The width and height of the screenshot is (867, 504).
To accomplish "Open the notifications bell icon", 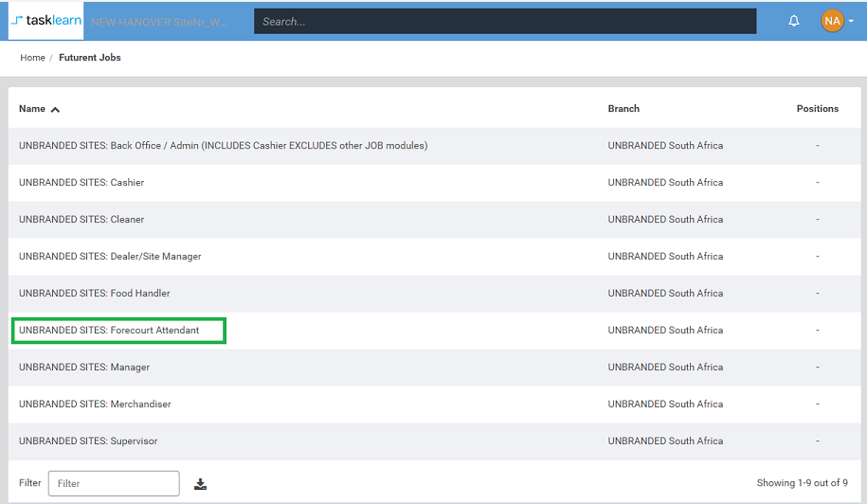I will [793, 21].
